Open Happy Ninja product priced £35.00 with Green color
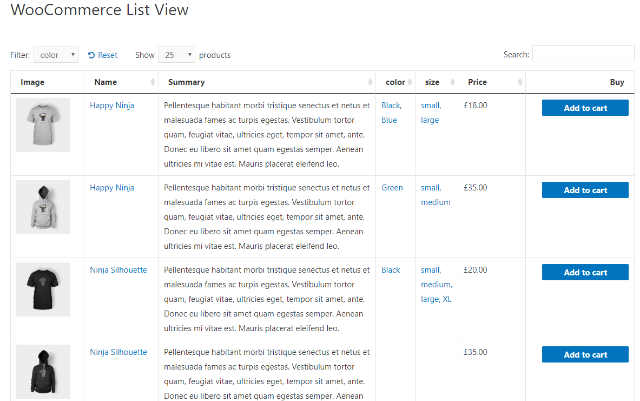Viewport: 640px width, 401px height. click(x=112, y=187)
